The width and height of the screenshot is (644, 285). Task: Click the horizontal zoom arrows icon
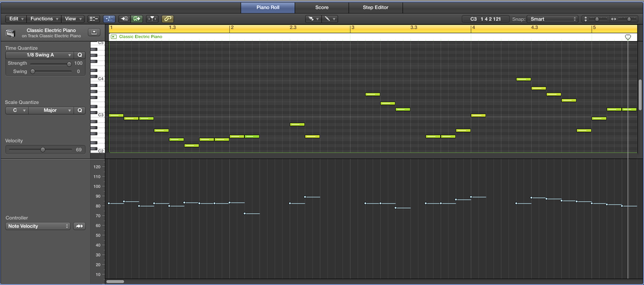[x=614, y=19]
